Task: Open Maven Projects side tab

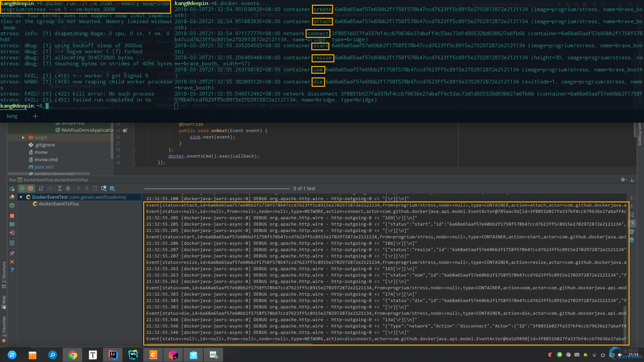Action: tap(640, 134)
